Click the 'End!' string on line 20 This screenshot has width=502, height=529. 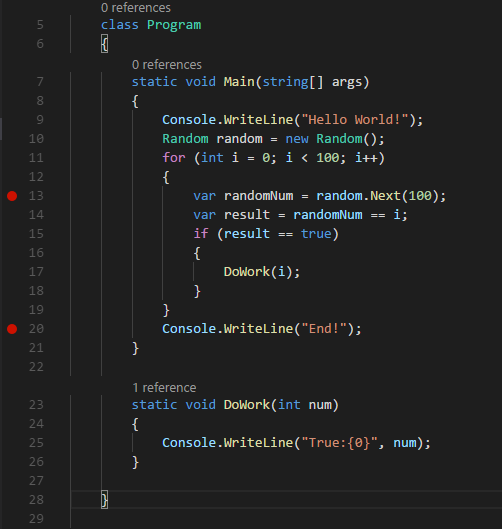tap(324, 329)
